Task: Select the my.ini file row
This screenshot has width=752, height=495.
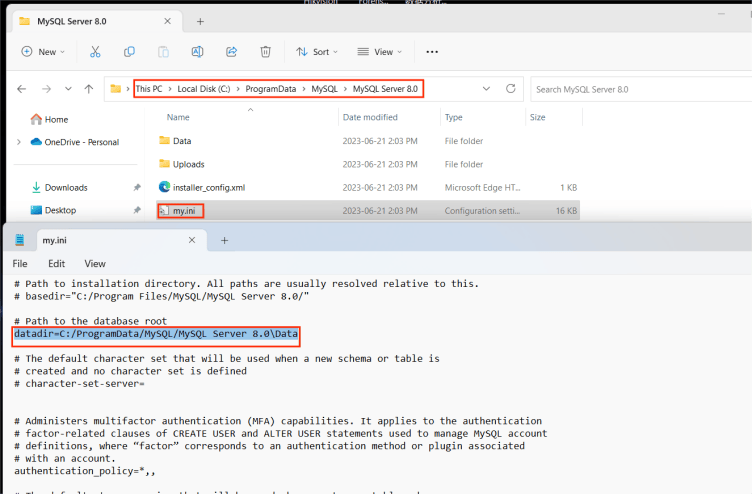Action: coord(368,211)
